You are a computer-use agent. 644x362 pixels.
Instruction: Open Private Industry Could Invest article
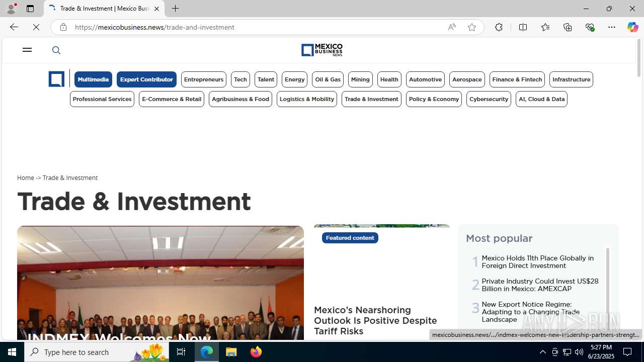[540, 285]
